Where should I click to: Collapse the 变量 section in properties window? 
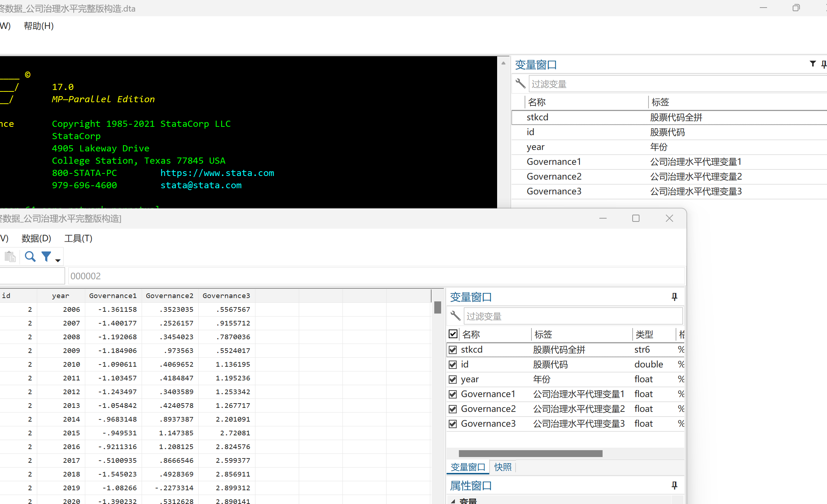(453, 501)
